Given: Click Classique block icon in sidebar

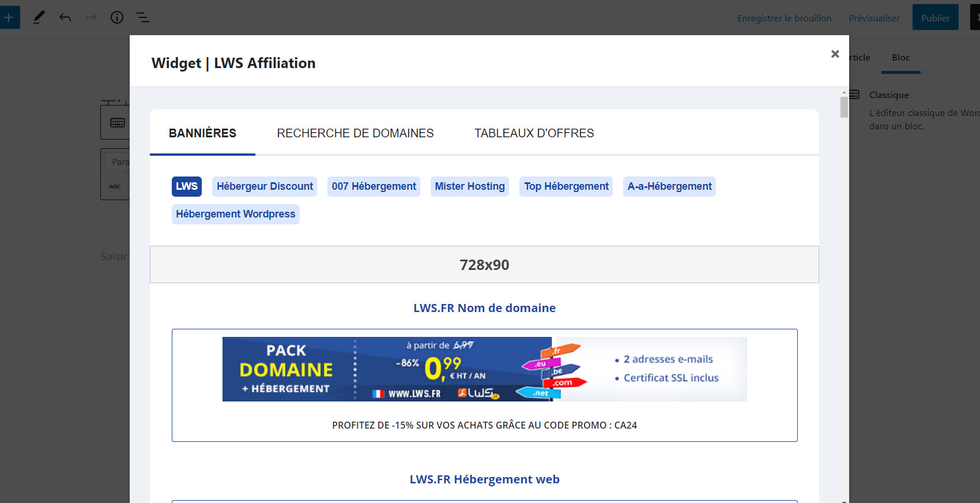Looking at the screenshot, I should [854, 95].
